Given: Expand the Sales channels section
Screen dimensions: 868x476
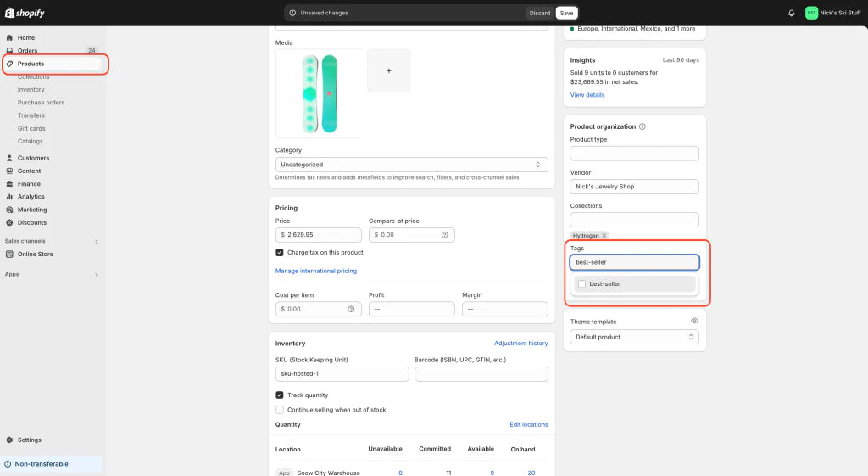Looking at the screenshot, I should 96,242.
